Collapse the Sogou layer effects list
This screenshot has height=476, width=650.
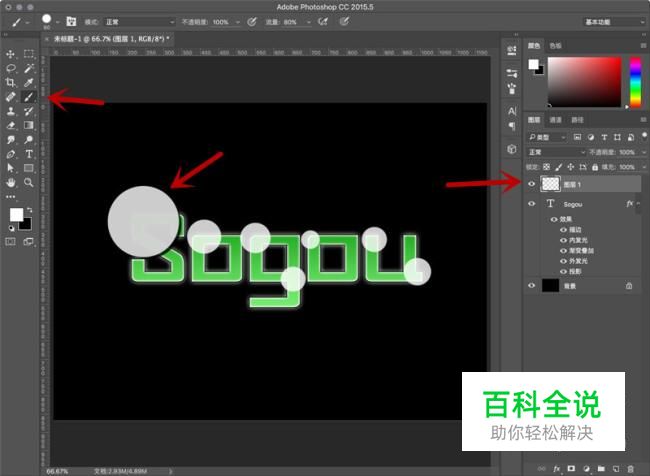point(638,204)
